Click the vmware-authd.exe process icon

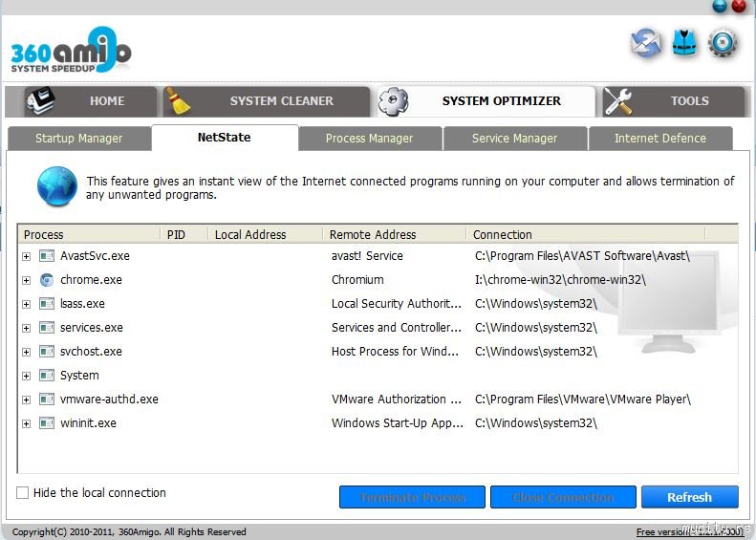[47, 400]
